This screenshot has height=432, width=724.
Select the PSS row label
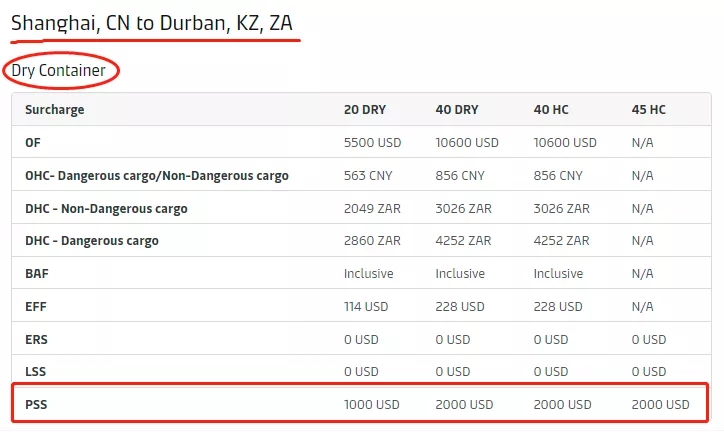coord(36,405)
